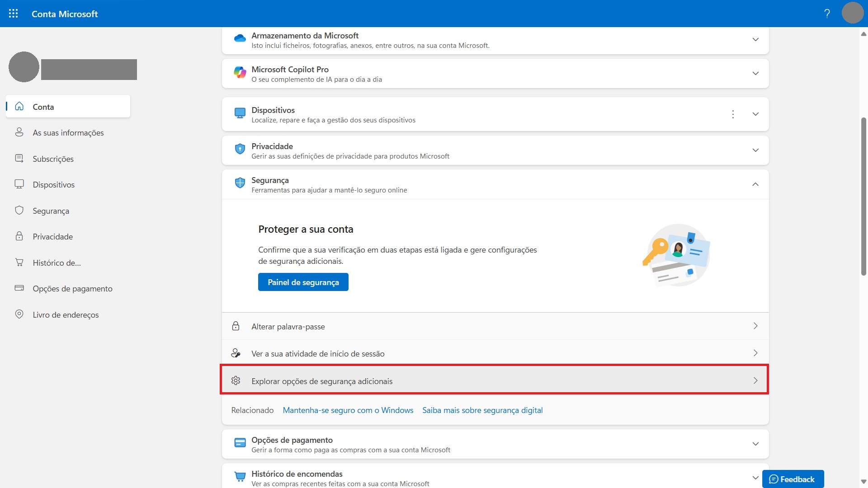
Task: Click the Microsoft Copilot Pro logo icon
Action: pyautogui.click(x=240, y=72)
